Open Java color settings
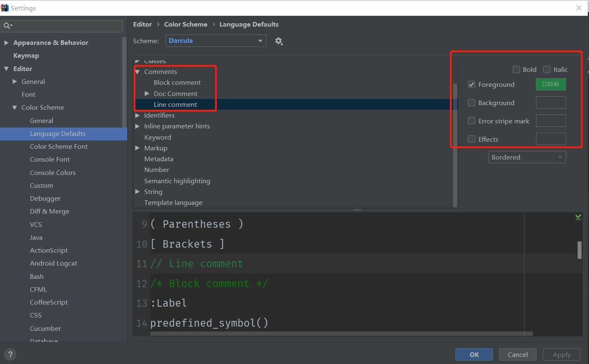The image size is (589, 364). click(x=36, y=237)
